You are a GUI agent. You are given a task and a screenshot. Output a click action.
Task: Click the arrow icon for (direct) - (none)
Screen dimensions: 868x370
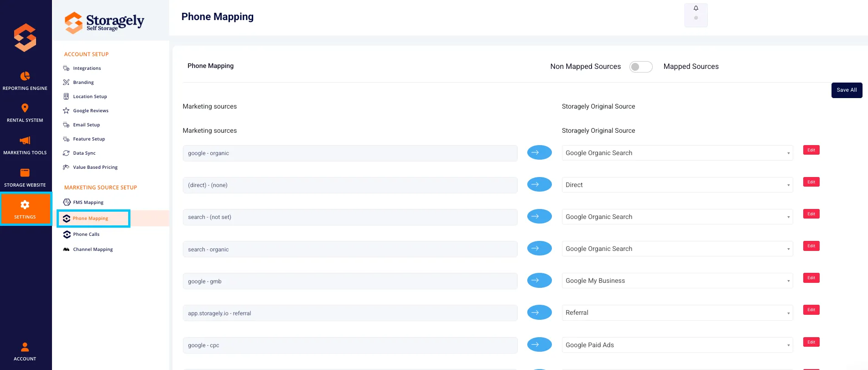pyautogui.click(x=540, y=184)
